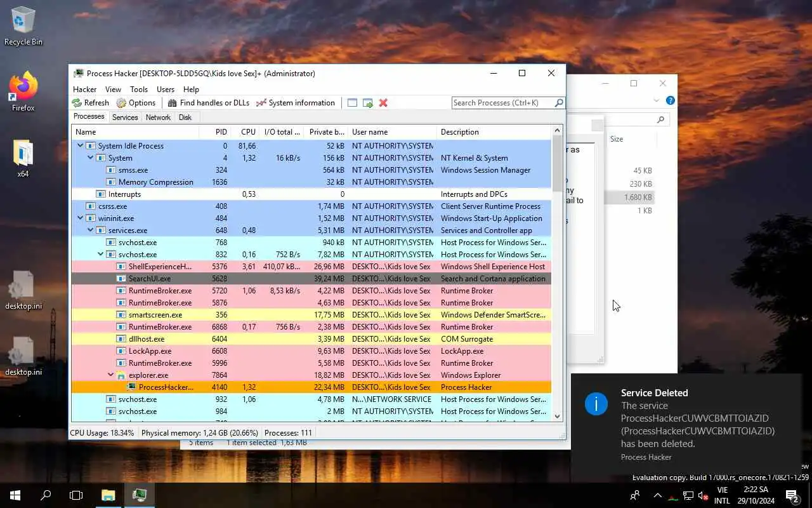
Task: Sort by the Name column header
Action: [135, 132]
